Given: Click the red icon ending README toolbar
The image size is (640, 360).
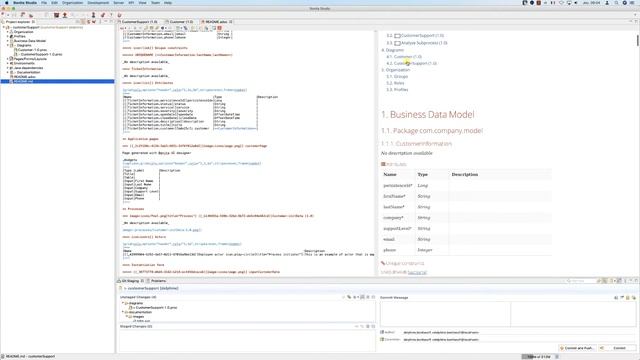Looking at the screenshot, I should (219, 28).
